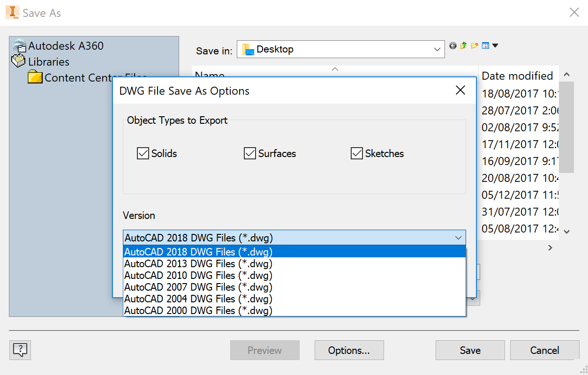The image size is (588, 375).
Task: Open the View menu icon
Action: tap(486, 46)
